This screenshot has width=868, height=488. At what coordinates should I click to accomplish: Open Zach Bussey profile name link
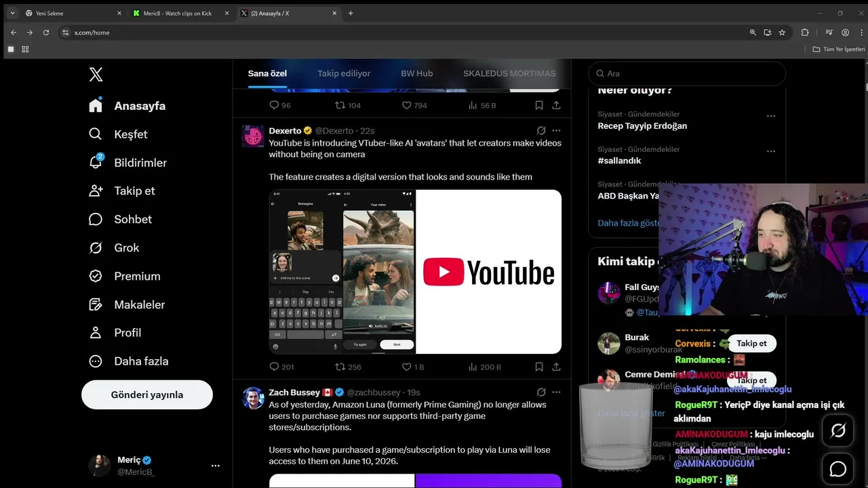294,392
